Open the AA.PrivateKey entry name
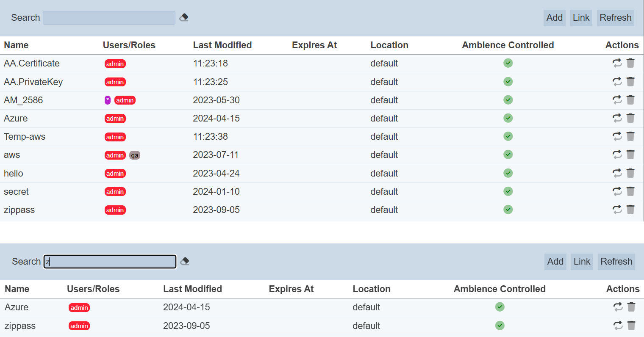The image size is (644, 337). (x=33, y=82)
